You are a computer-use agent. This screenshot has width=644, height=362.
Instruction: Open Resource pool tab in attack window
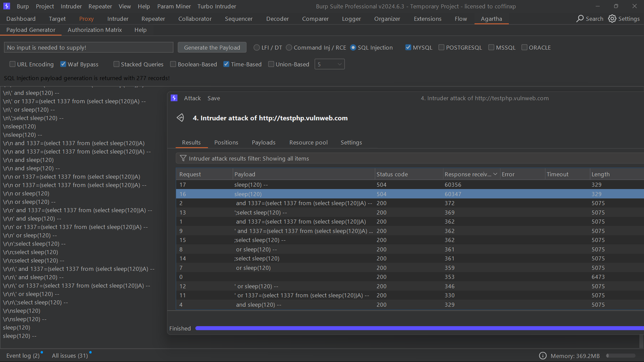308,143
